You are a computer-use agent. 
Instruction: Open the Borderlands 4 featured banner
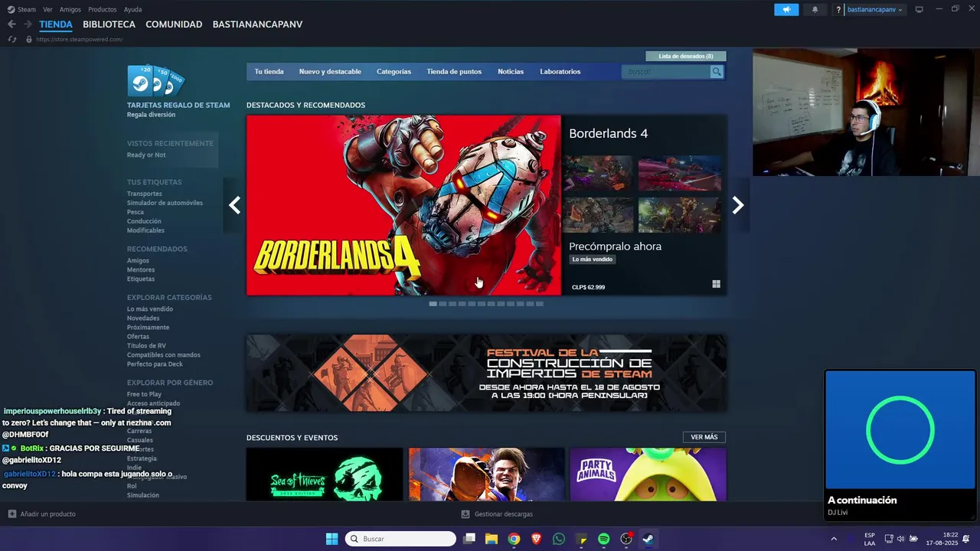pyautogui.click(x=403, y=205)
